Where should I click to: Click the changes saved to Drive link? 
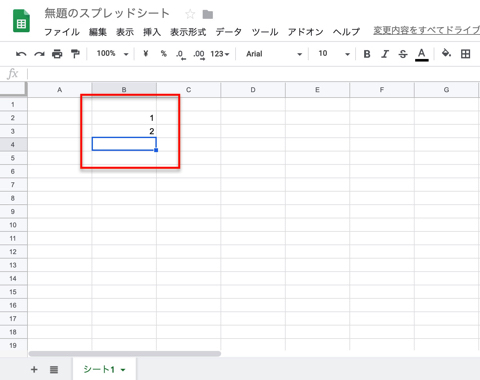pos(427,30)
